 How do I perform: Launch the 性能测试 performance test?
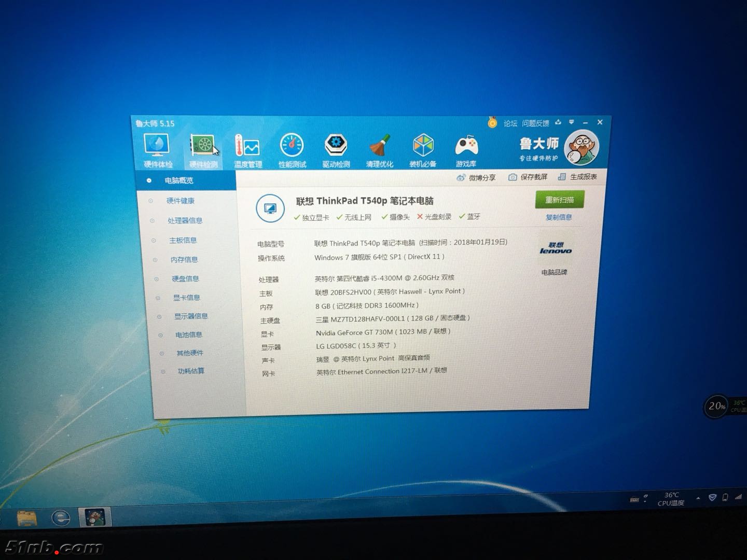(292, 150)
